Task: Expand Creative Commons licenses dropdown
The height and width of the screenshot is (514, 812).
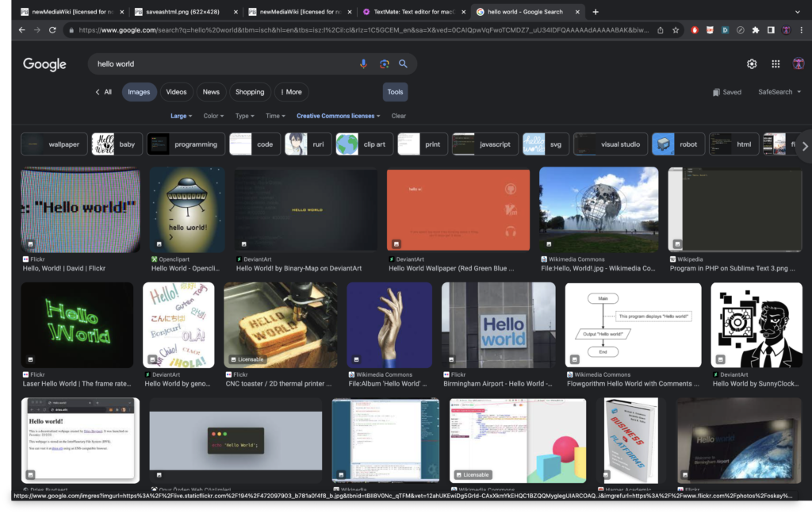Action: [x=338, y=116]
